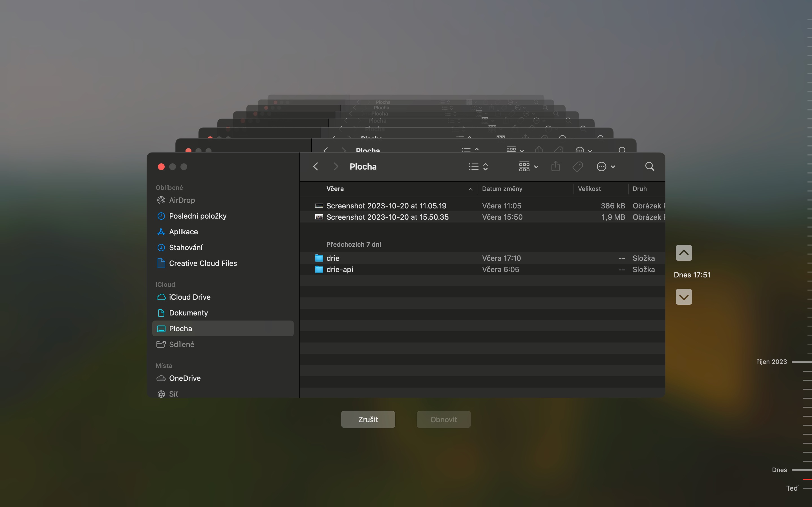Open OneDrive from the Místa section
The width and height of the screenshot is (812, 507).
(185, 378)
